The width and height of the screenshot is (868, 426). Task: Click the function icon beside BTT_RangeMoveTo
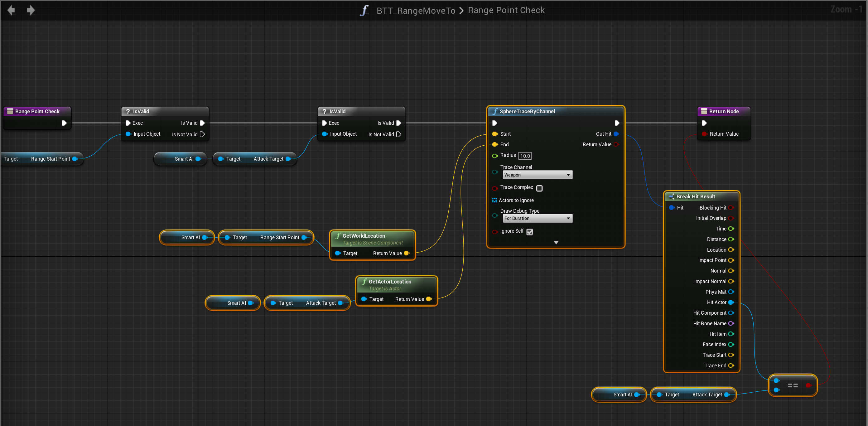pyautogui.click(x=364, y=11)
